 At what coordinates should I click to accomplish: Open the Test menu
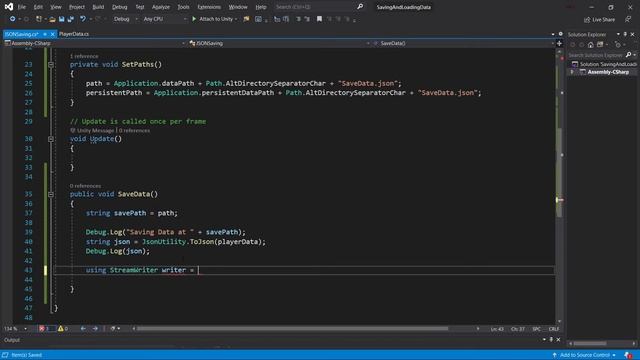140,7
